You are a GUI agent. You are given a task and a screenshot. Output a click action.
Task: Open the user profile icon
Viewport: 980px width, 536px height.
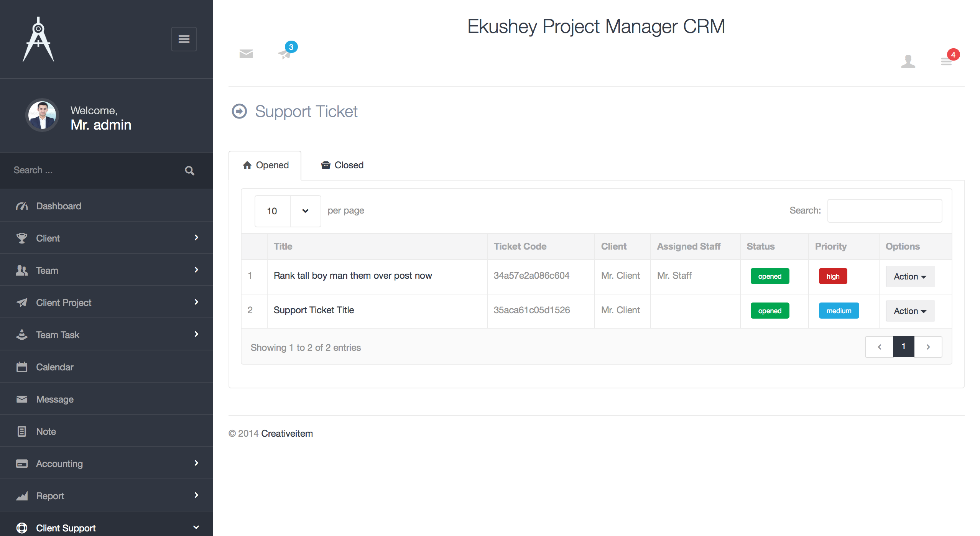pos(908,62)
